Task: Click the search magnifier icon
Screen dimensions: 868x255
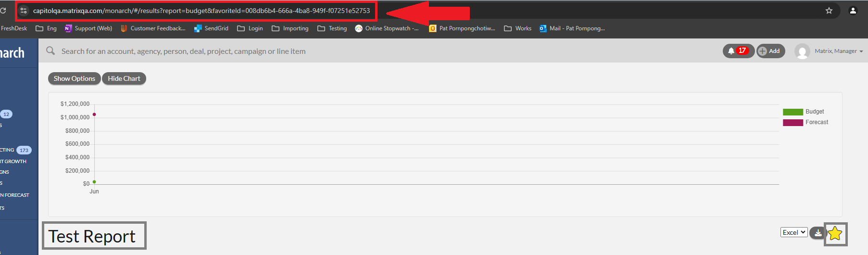Action: pos(50,51)
